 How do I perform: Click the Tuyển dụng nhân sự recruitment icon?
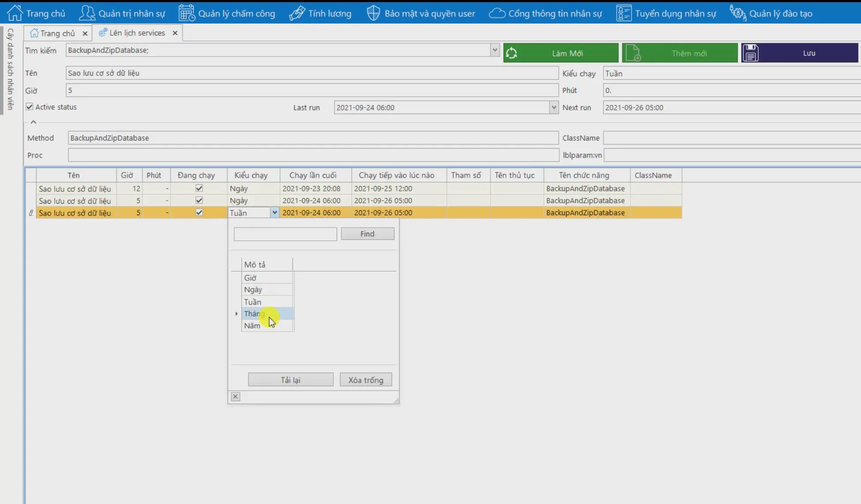624,13
